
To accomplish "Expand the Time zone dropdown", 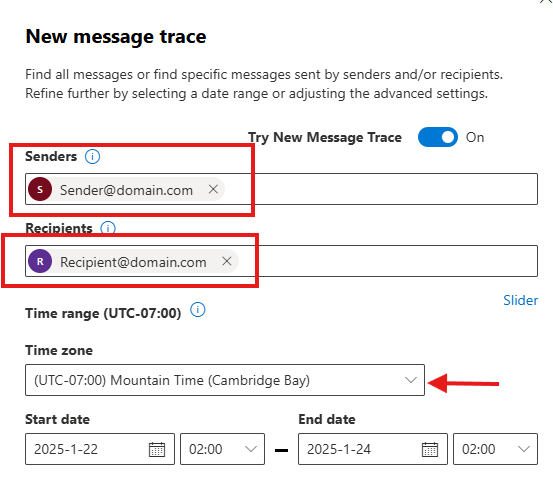I will pos(225,380).
